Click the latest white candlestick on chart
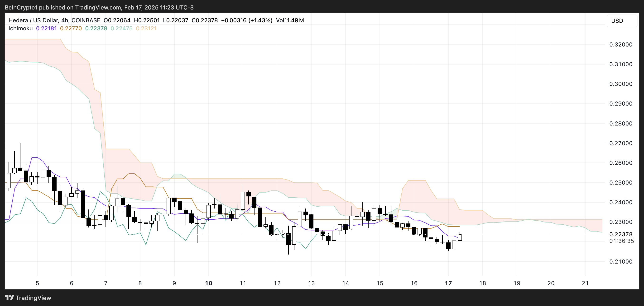Image resolution: width=644 pixels, height=306 pixels. [460, 237]
